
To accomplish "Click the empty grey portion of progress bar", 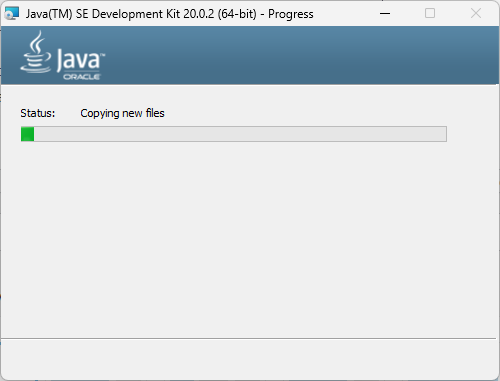I will point(240,134).
